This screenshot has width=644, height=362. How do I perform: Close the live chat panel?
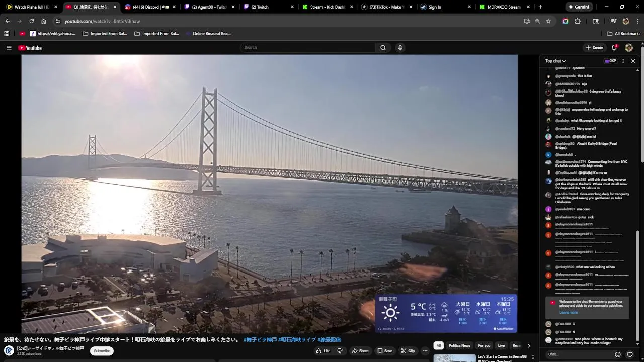pyautogui.click(x=633, y=61)
